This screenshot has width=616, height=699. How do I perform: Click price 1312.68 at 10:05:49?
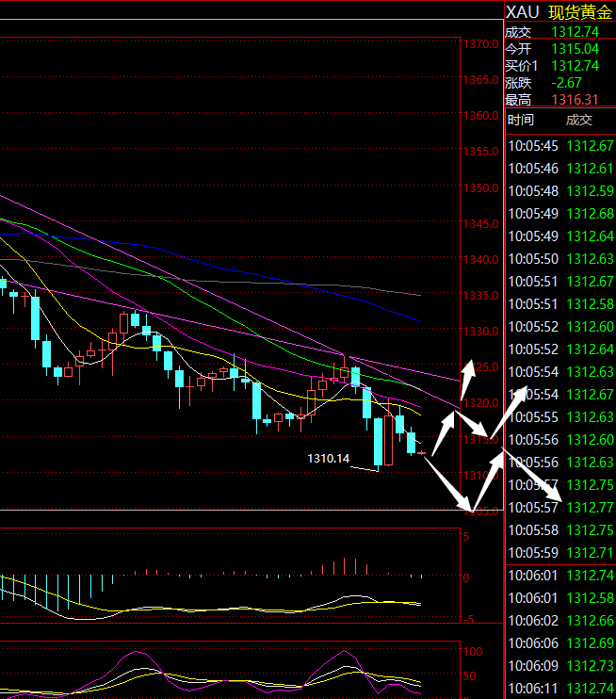point(591,214)
